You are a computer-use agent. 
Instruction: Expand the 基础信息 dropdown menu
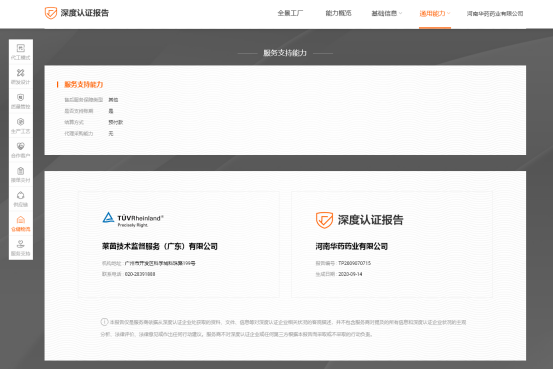point(387,13)
